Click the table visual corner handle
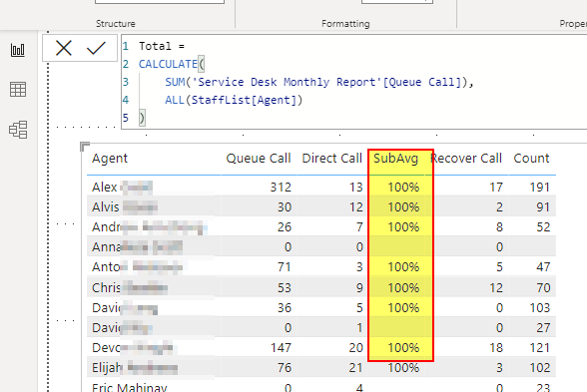This screenshot has width=587, height=392. [85, 147]
